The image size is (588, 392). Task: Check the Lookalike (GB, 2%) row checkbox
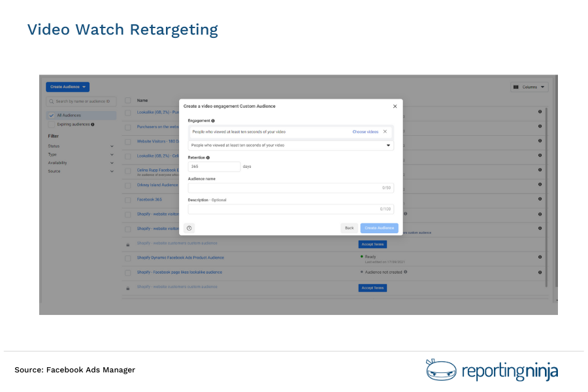[x=128, y=111]
